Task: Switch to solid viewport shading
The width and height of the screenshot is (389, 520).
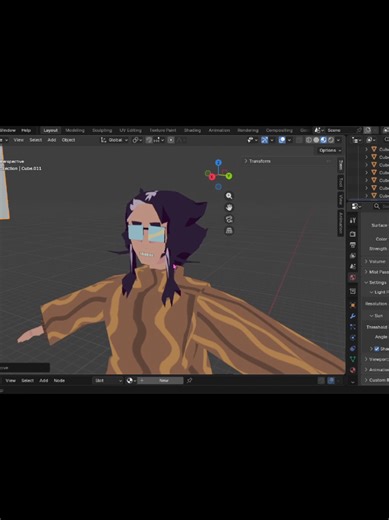Action: pos(316,140)
